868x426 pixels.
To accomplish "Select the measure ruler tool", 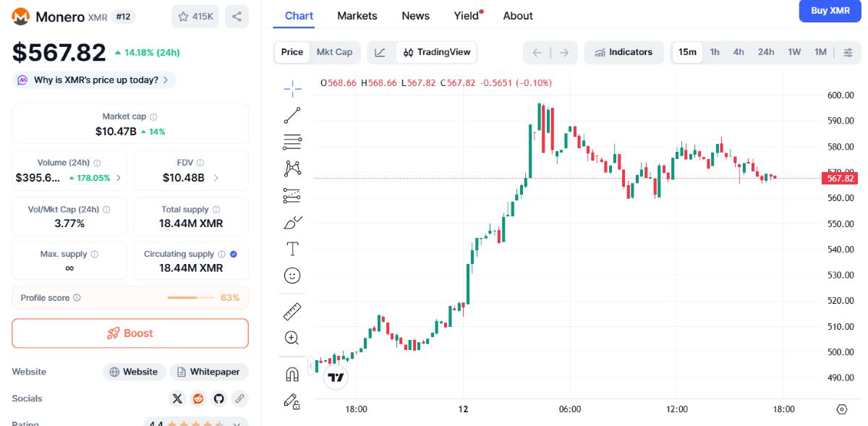I will pyautogui.click(x=292, y=310).
